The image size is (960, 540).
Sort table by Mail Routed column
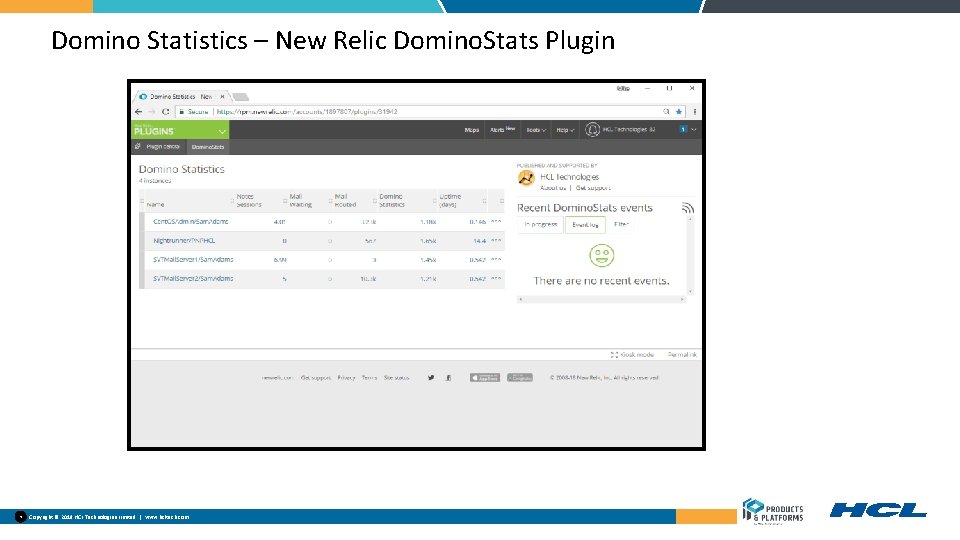point(345,200)
